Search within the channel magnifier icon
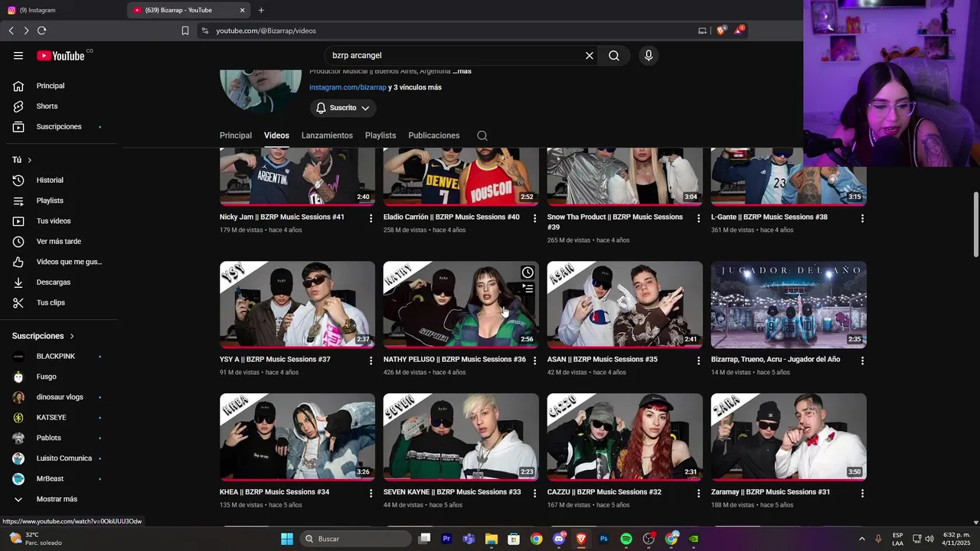980x551 pixels. coord(482,135)
